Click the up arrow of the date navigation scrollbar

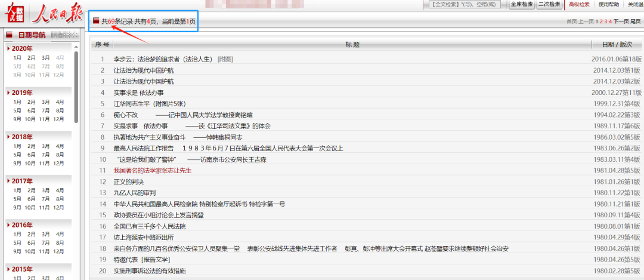(76, 47)
